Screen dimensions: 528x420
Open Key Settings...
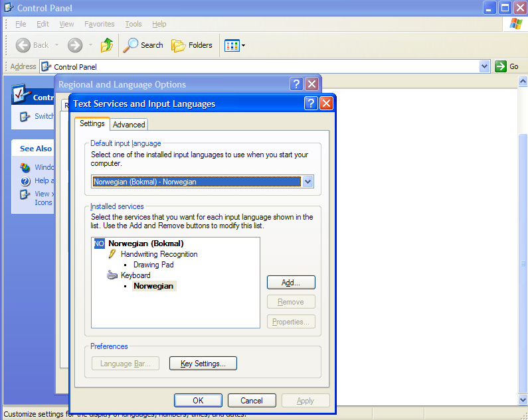(203, 364)
